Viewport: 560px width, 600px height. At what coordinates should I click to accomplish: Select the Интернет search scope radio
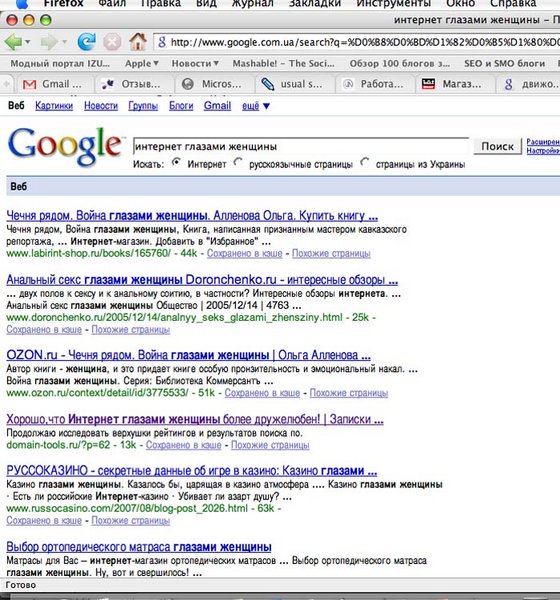[x=176, y=163]
